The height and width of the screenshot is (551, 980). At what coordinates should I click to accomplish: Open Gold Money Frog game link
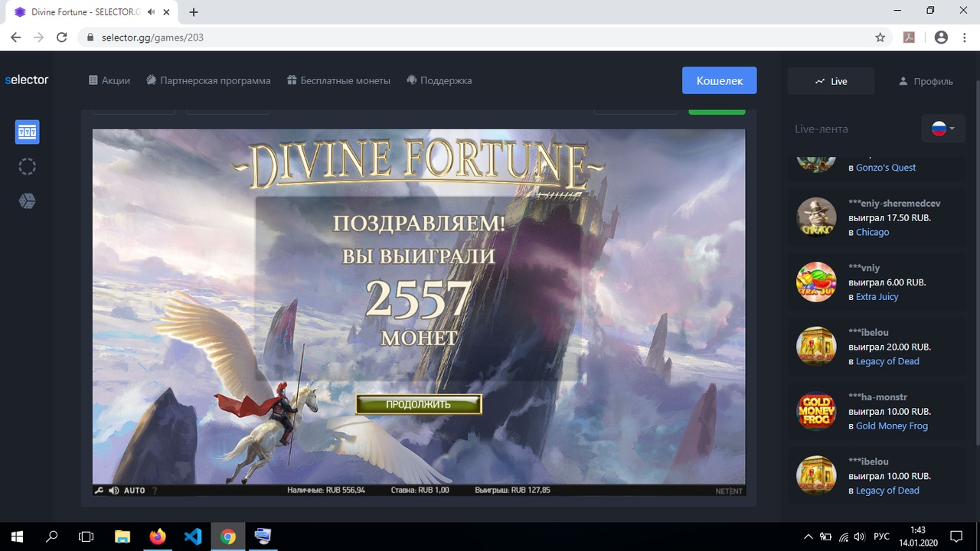coord(892,425)
